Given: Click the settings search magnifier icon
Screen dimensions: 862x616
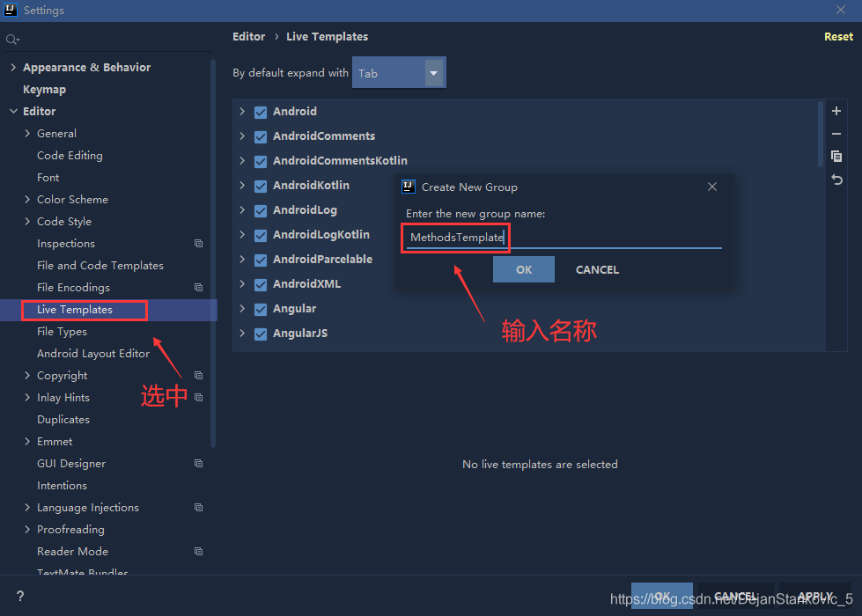Looking at the screenshot, I should click(x=12, y=40).
